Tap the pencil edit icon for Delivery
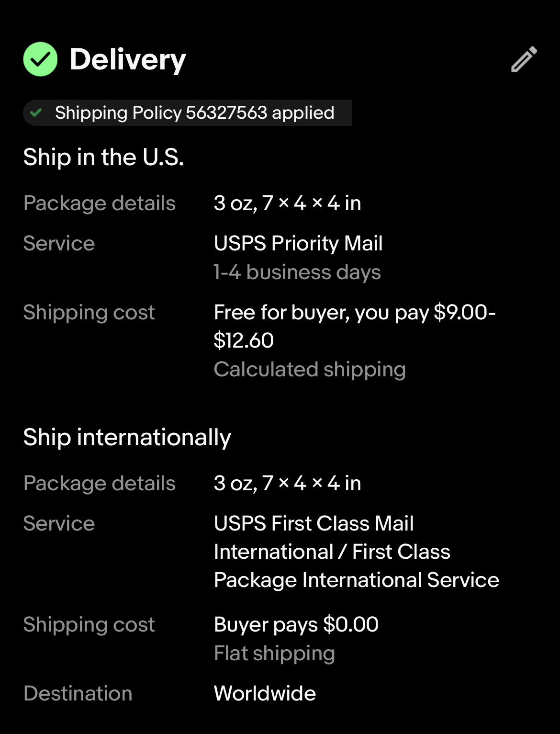This screenshot has height=734, width=560. (524, 59)
